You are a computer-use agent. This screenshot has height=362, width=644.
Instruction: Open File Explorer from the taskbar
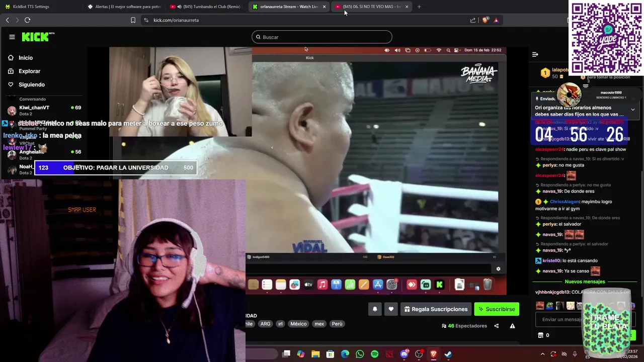315,354
